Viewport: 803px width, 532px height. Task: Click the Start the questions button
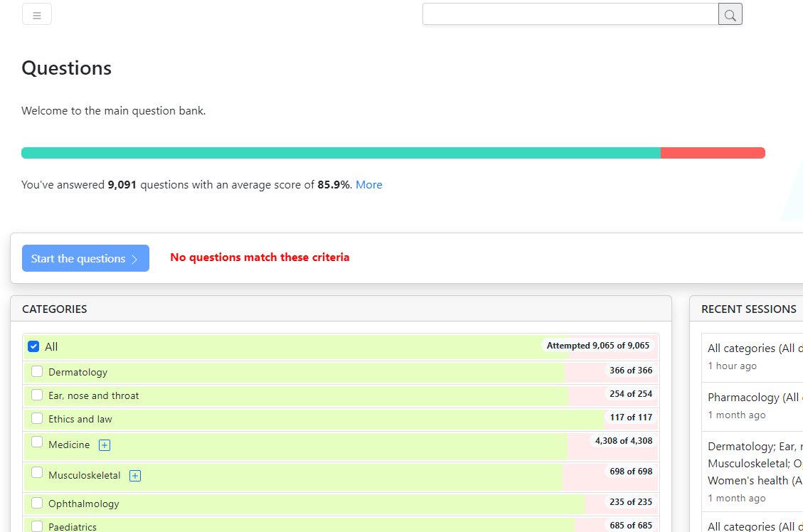pyautogui.click(x=85, y=258)
